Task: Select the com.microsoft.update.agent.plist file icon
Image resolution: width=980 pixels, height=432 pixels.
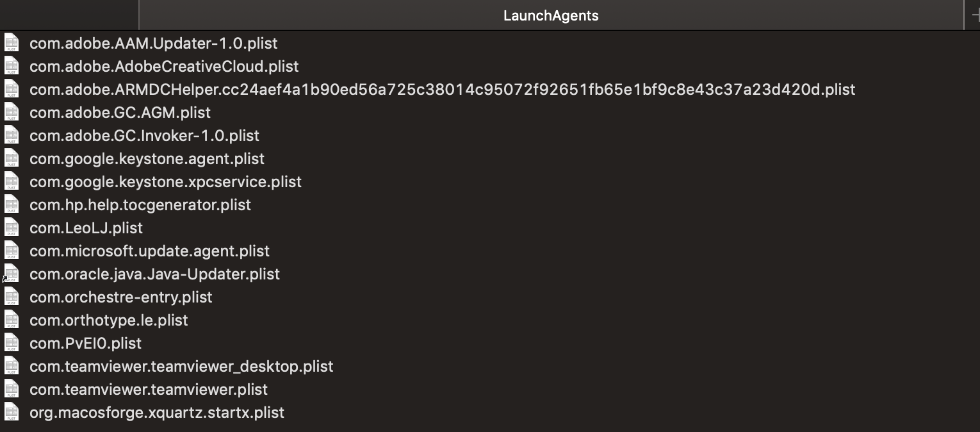Action: click(x=12, y=251)
